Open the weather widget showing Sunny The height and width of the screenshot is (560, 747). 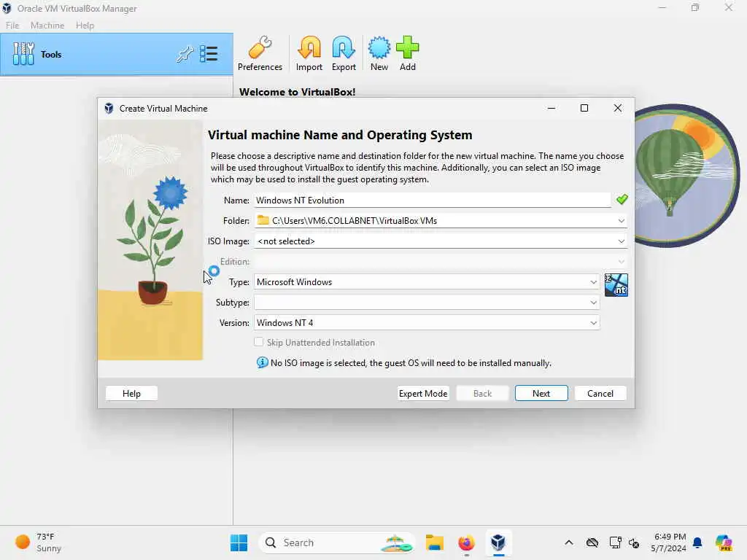[x=39, y=542]
